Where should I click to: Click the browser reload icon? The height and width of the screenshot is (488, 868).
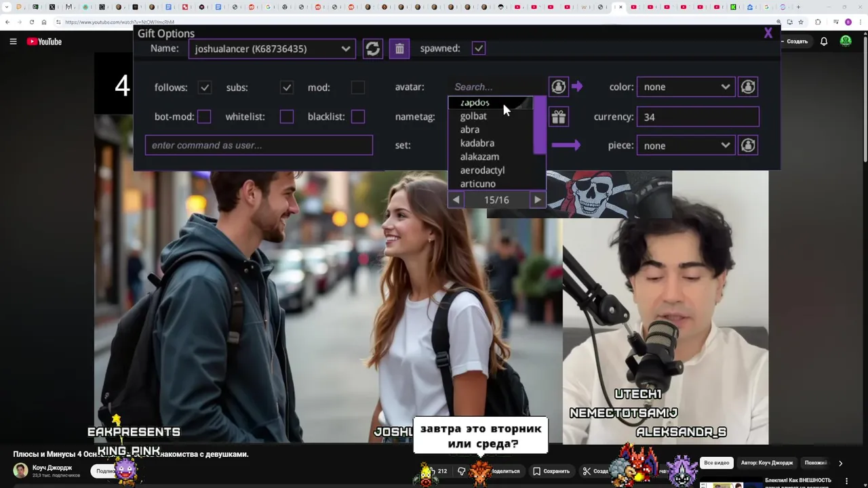pos(31,22)
